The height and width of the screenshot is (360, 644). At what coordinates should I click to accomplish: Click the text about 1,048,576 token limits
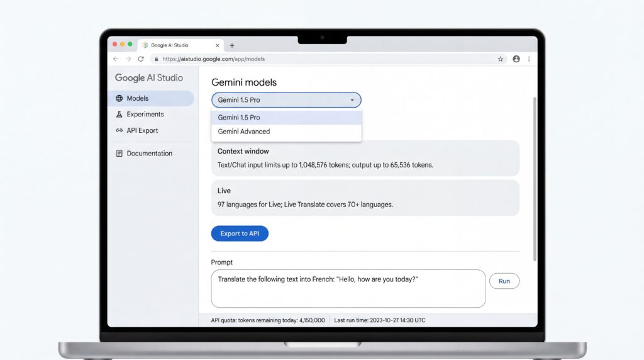click(x=325, y=165)
